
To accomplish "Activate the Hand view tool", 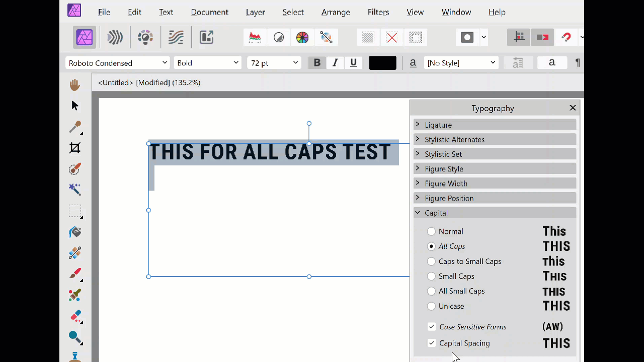I will click(74, 84).
